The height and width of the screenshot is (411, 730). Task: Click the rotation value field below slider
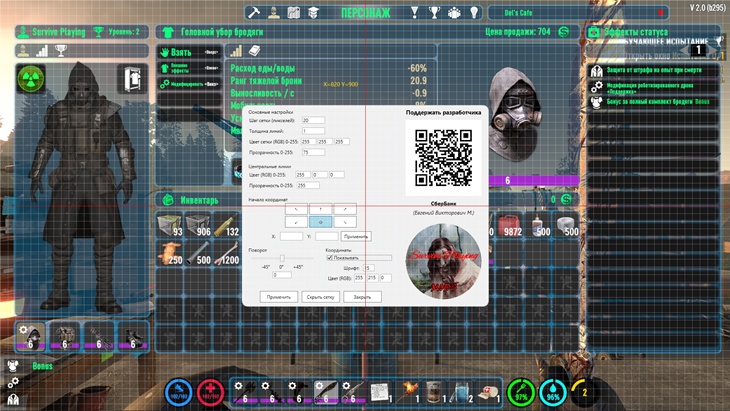pos(282,275)
